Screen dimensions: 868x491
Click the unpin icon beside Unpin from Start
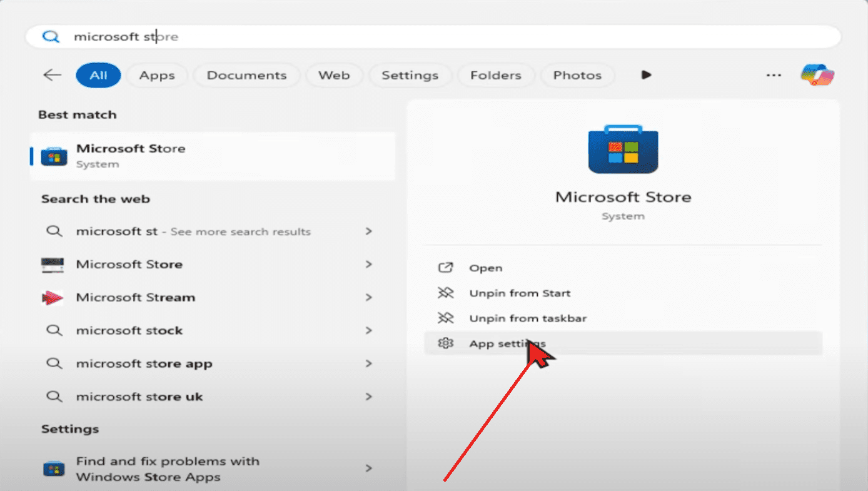(445, 293)
